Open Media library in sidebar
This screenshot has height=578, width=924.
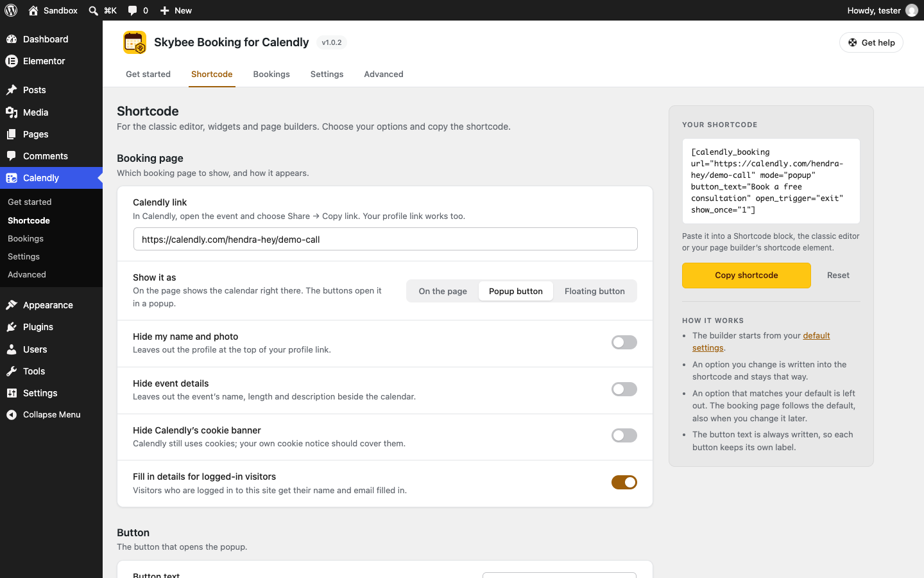tap(51, 112)
